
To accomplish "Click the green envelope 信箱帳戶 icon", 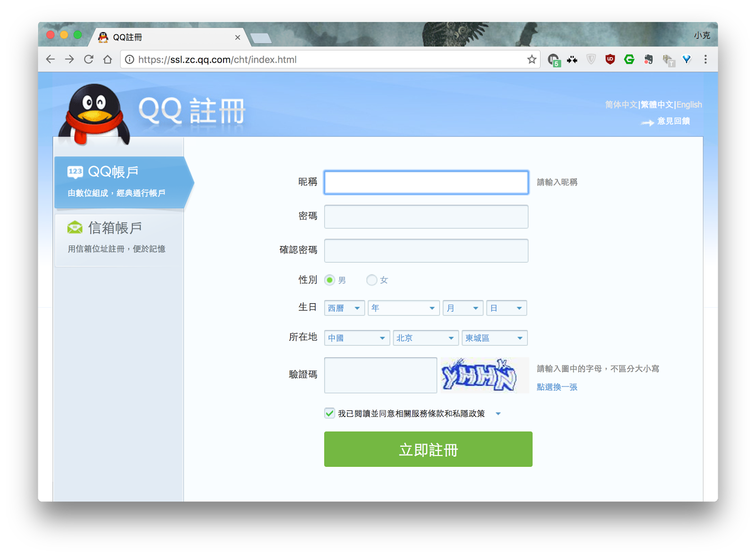I will [x=75, y=227].
